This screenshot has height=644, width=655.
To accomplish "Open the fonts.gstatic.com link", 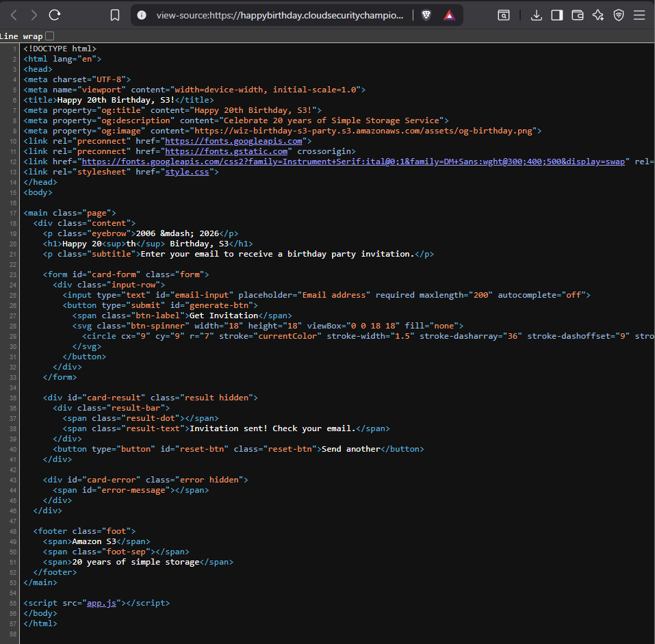I will [226, 151].
